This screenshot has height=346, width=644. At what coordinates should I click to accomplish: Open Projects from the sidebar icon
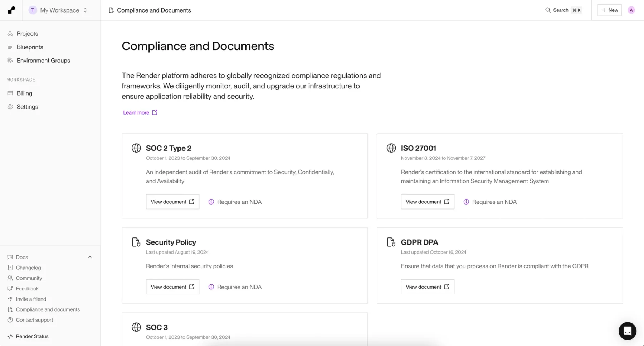10,33
